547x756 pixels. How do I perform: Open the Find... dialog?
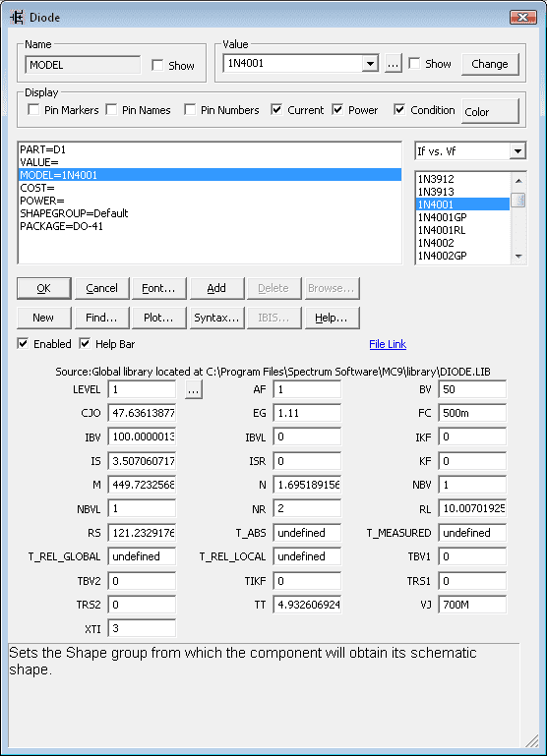click(101, 318)
